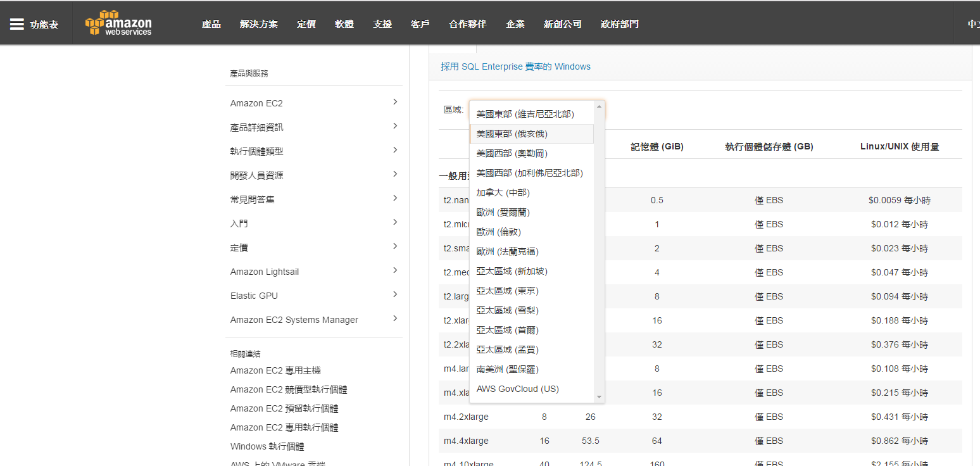Viewport: 980px width, 466px height.
Task: Click 支援 in the top navigation
Action: (x=382, y=24)
